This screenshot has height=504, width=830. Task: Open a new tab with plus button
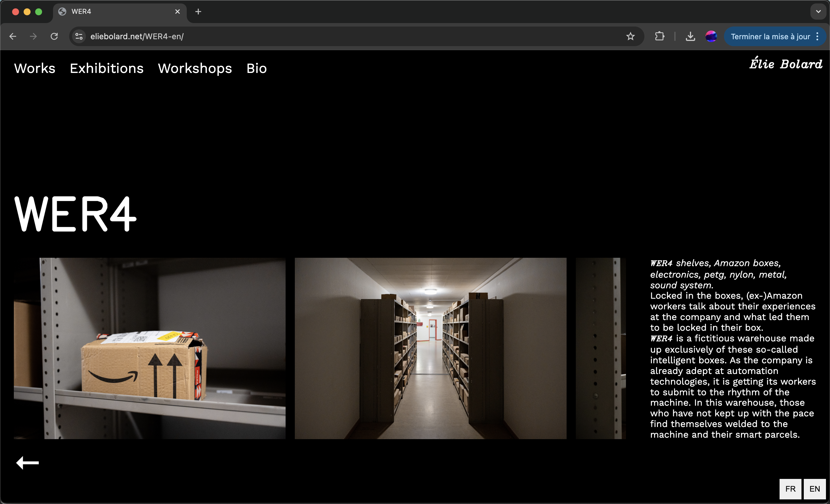198,12
